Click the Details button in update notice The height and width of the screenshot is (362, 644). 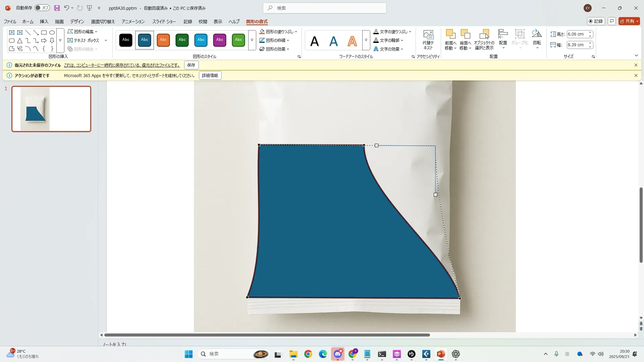pyautogui.click(x=210, y=75)
